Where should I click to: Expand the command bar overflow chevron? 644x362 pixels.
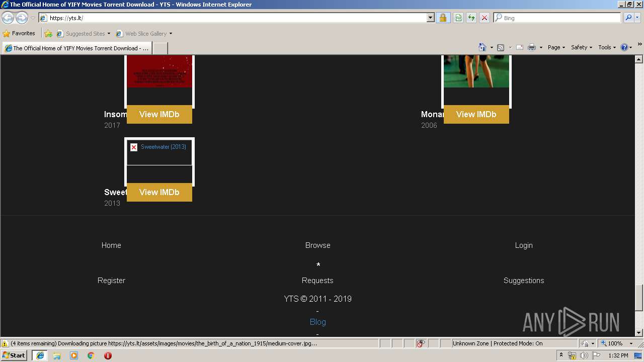point(639,45)
